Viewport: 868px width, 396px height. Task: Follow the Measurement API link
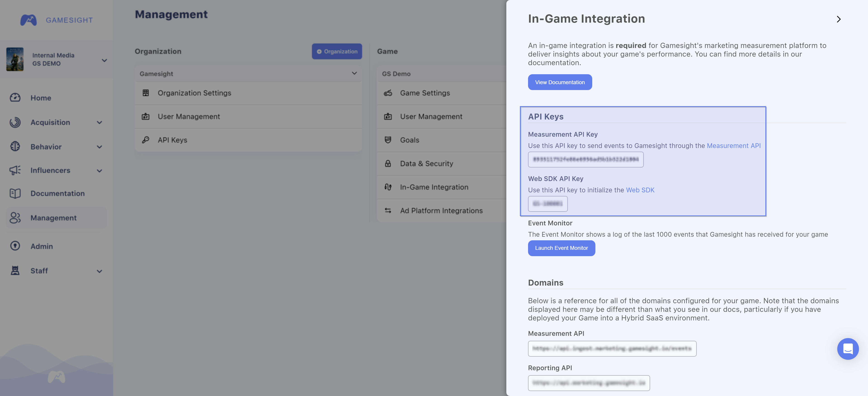tap(734, 145)
